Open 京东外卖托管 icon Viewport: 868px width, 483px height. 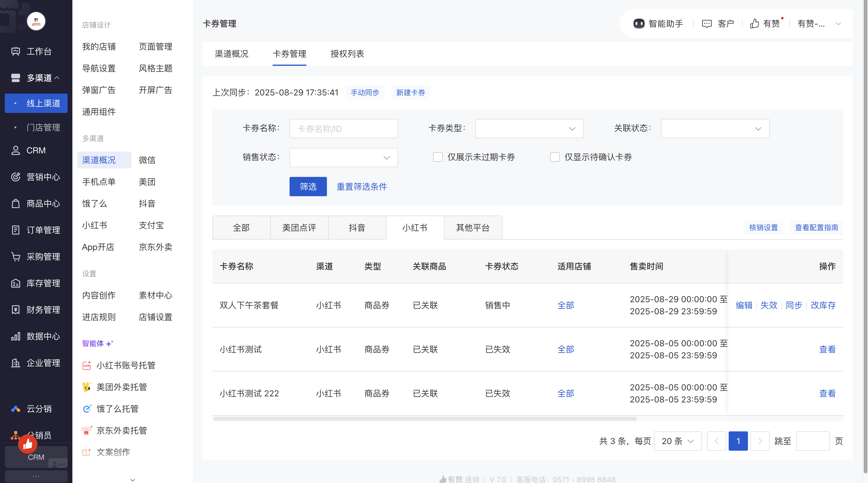coord(87,430)
